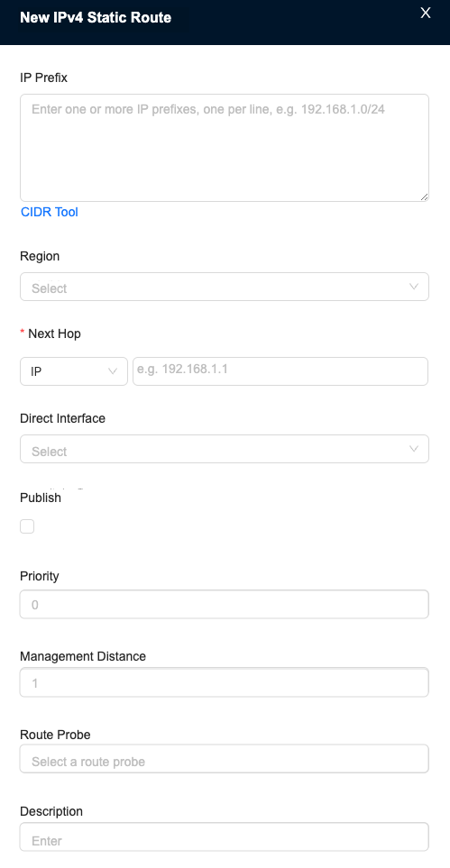450x868 pixels.
Task: Select the 'Route Probe' label
Action: [x=55, y=736]
